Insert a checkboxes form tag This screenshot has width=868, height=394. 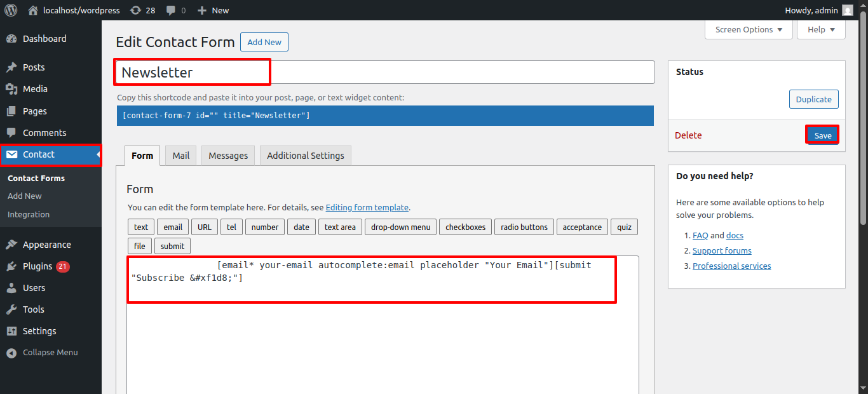[465, 227]
